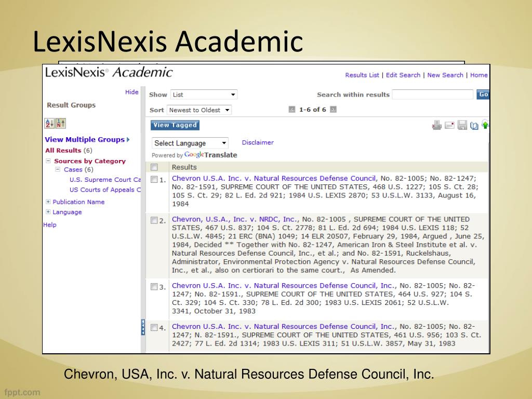Expand the Publication Name group

(x=48, y=202)
